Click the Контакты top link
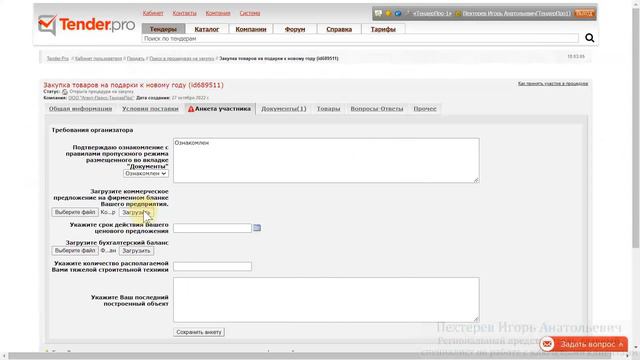This screenshot has width=640, height=360. click(184, 13)
